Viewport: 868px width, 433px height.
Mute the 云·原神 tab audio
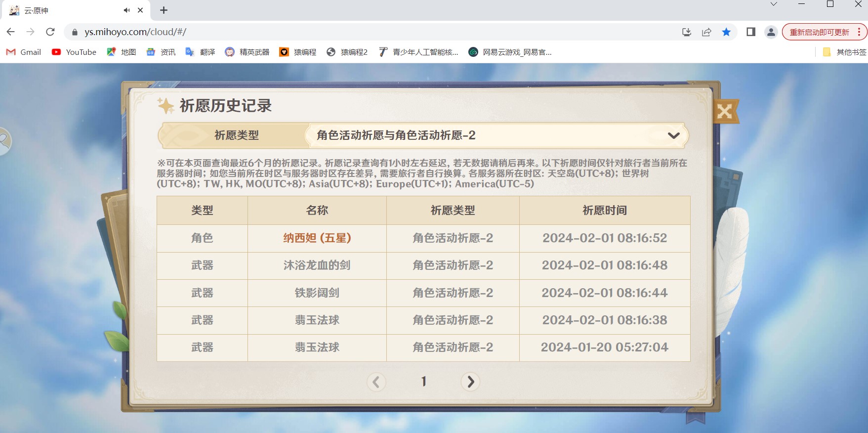pyautogui.click(x=127, y=10)
